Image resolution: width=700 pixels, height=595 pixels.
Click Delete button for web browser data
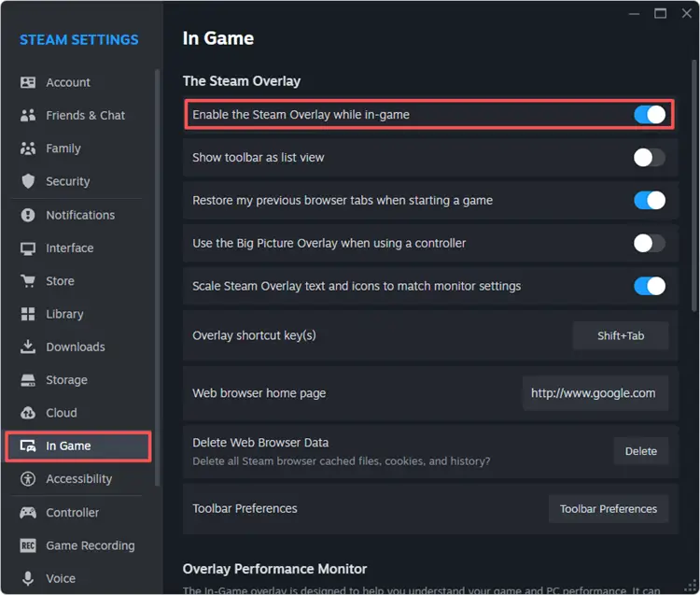pyautogui.click(x=640, y=451)
